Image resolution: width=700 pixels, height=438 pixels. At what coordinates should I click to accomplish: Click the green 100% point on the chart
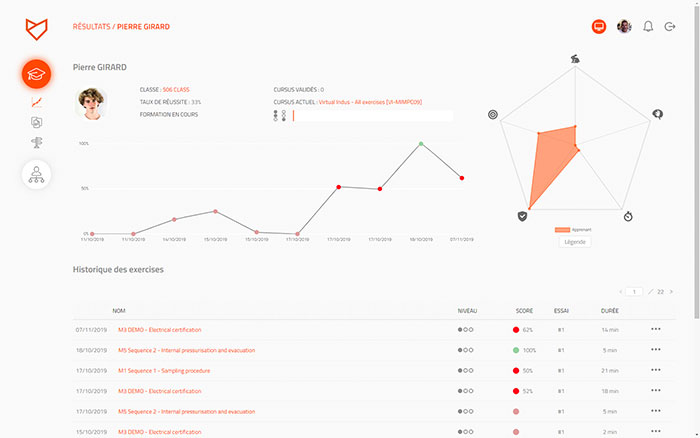tap(421, 144)
